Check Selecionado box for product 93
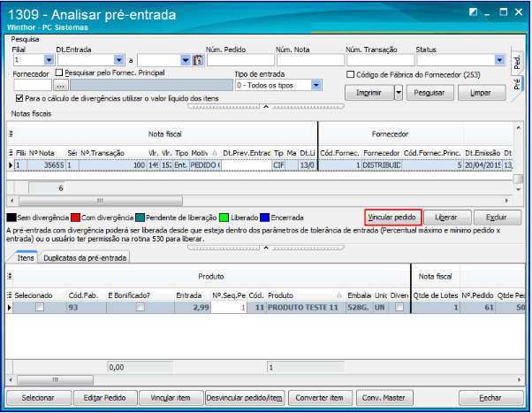 point(40,308)
